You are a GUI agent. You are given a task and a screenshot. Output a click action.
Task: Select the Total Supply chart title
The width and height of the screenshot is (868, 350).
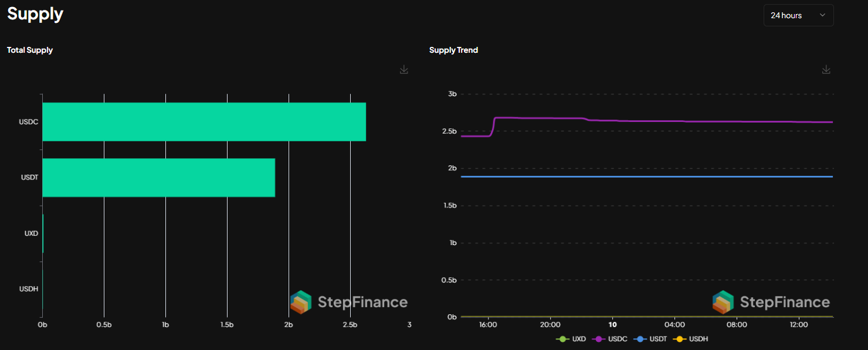[30, 50]
